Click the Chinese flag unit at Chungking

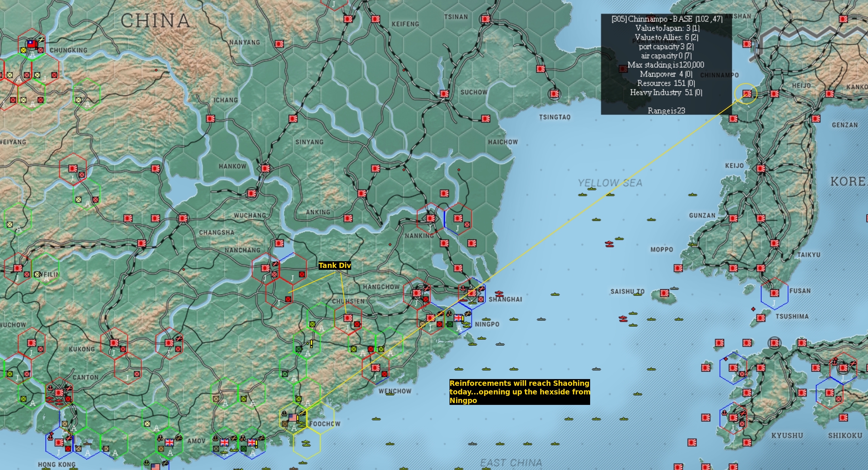32,44
